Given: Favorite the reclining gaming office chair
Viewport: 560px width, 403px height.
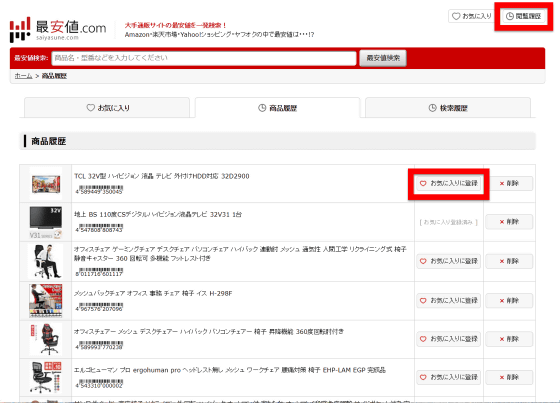Looking at the screenshot, I should click(449, 261).
